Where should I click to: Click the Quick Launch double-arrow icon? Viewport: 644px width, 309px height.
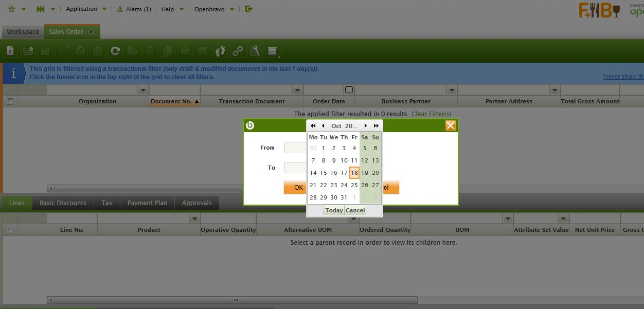pyautogui.click(x=41, y=9)
